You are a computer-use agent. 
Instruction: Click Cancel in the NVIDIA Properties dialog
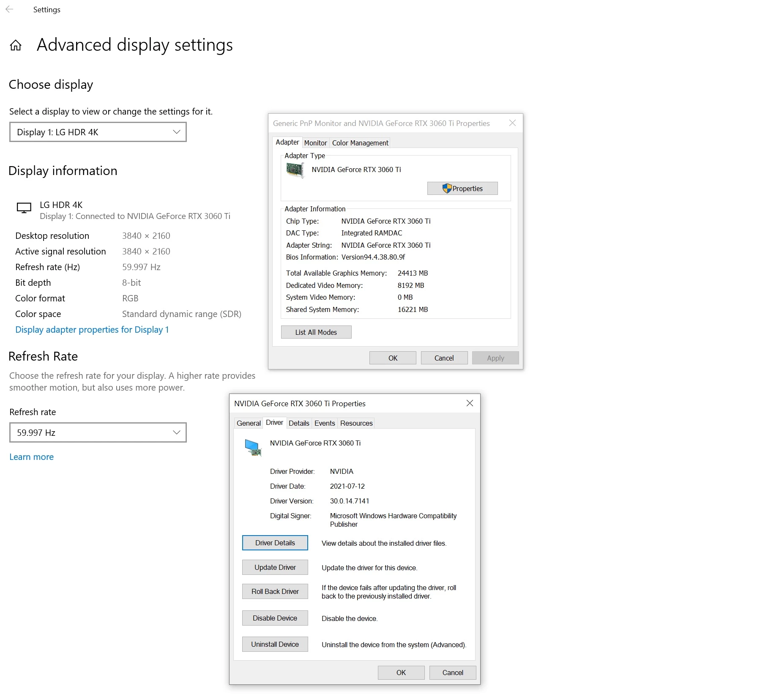click(453, 673)
